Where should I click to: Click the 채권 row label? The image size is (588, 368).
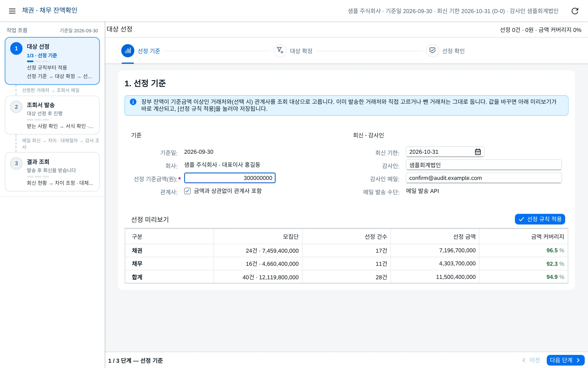pos(137,250)
